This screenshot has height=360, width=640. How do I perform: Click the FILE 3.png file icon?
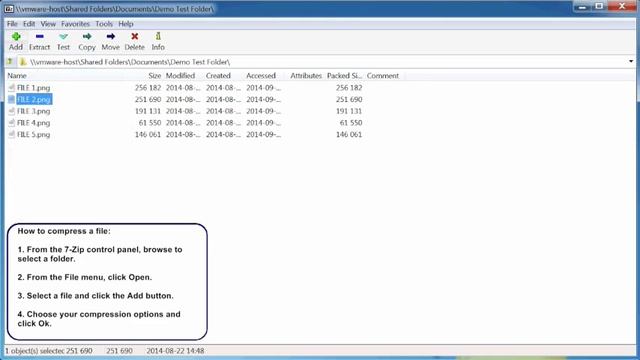tap(11, 111)
